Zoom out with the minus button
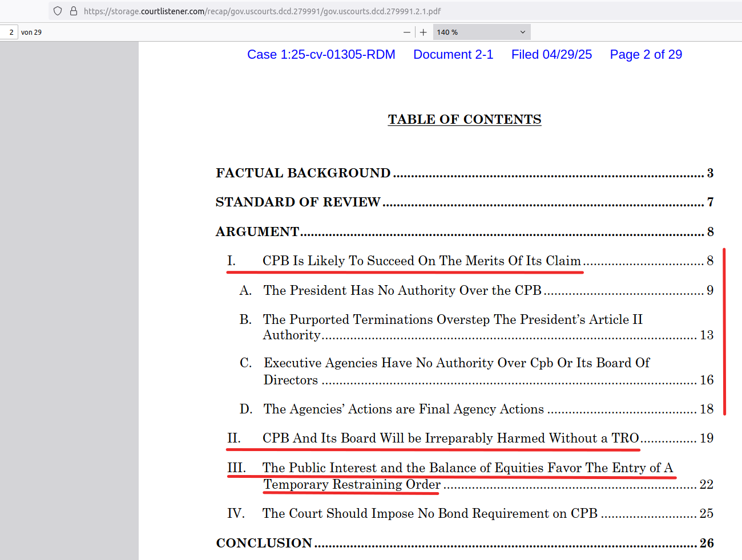The image size is (742, 560). pyautogui.click(x=407, y=33)
